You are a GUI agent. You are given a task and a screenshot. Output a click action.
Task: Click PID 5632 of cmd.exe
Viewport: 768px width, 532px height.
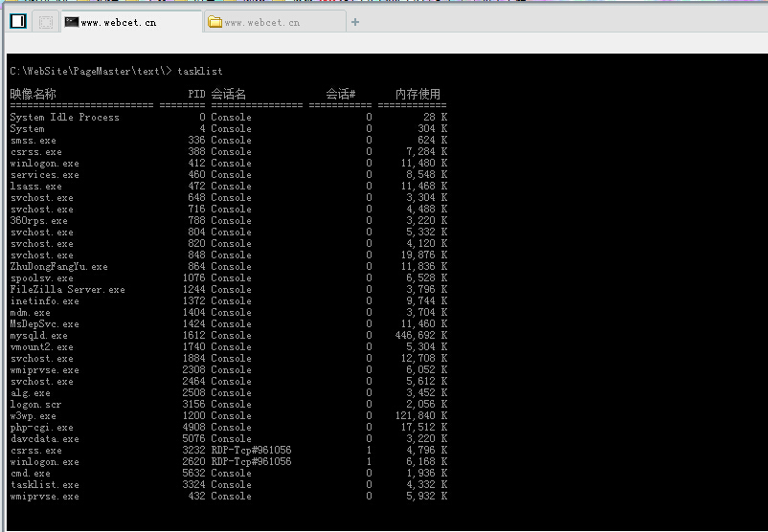click(194, 474)
